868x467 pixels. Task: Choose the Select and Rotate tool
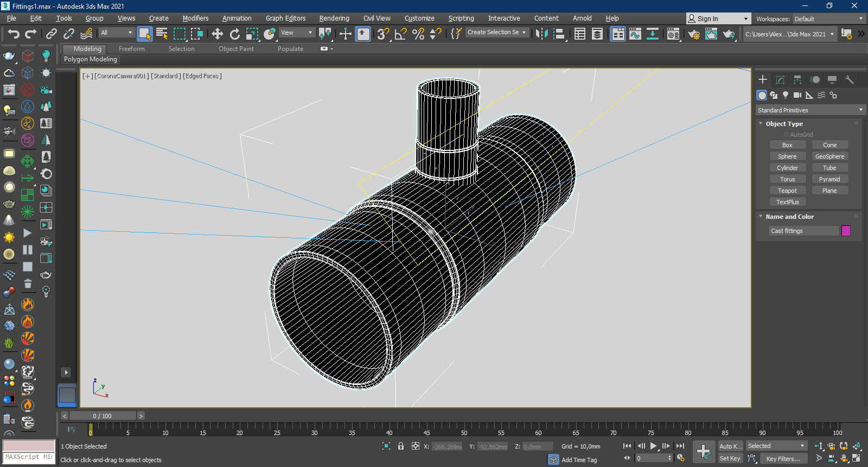(x=235, y=34)
